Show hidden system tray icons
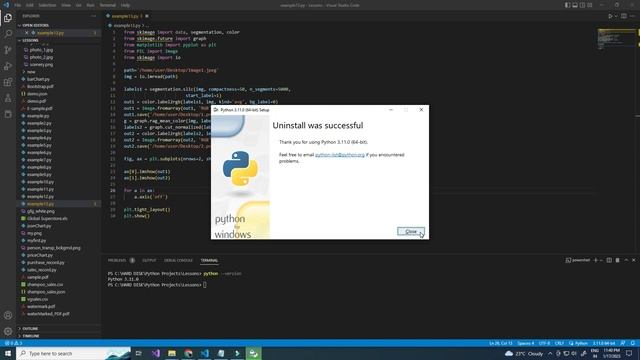The height and width of the screenshot is (360, 640). (x=550, y=353)
